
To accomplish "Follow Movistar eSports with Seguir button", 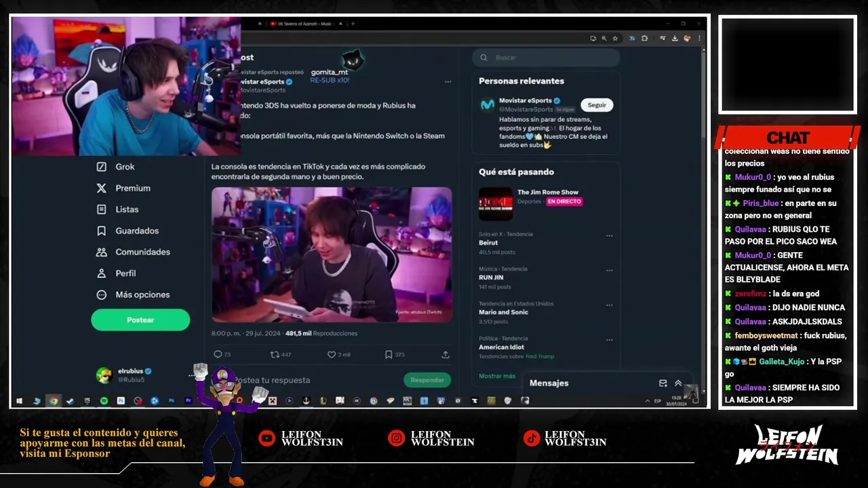I will (x=597, y=105).
